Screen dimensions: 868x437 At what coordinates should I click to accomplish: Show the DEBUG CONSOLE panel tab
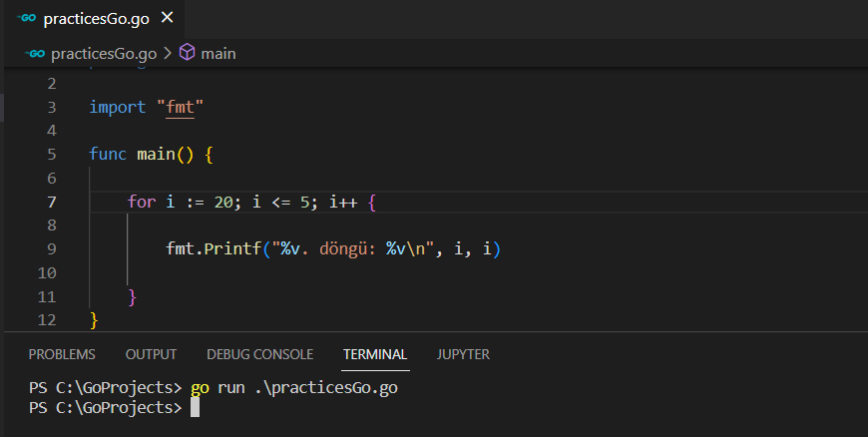(259, 354)
